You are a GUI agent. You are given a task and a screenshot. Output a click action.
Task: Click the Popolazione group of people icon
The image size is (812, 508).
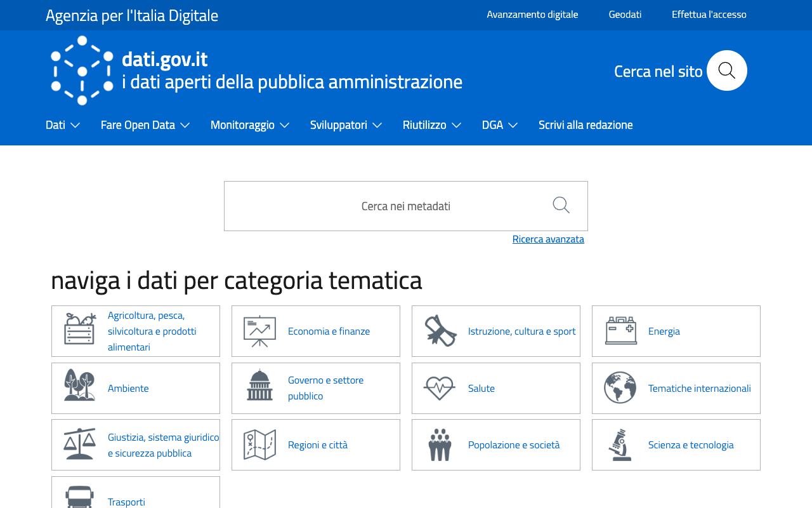coord(440,444)
